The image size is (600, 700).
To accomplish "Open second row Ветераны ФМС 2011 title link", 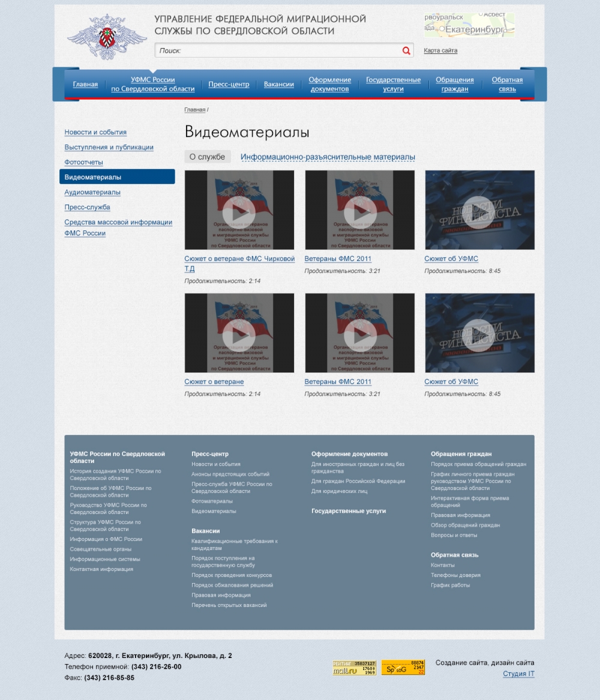I will [338, 381].
